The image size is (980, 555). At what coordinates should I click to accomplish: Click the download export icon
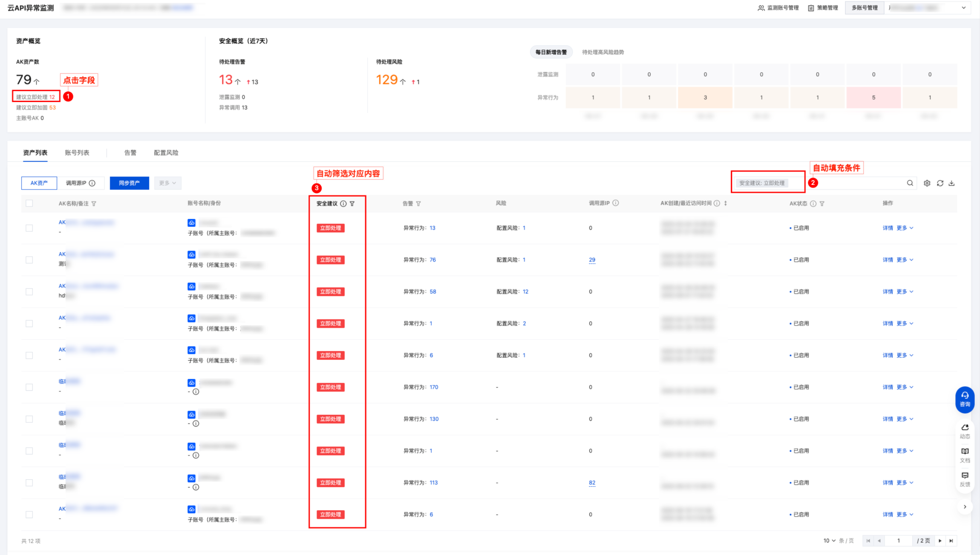(x=952, y=183)
